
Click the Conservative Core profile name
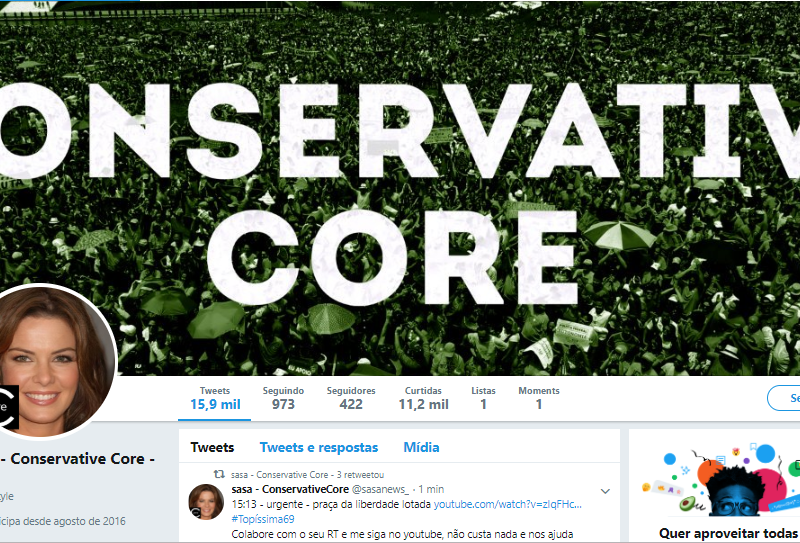(x=78, y=459)
